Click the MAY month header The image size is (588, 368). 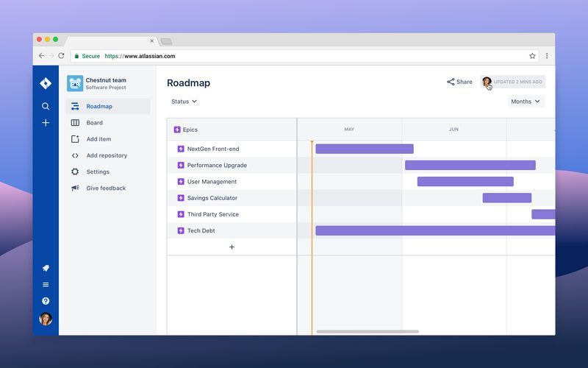(349, 130)
